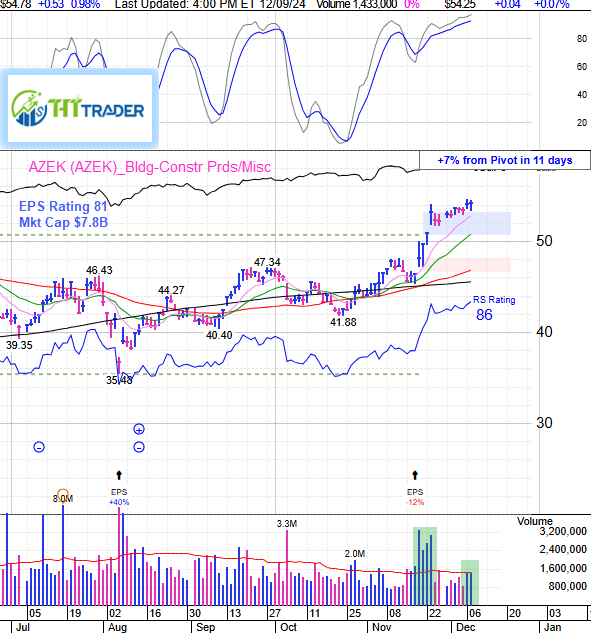Click the 'EPS -12%' earnings label
This screenshot has width=591, height=633.
[x=415, y=497]
